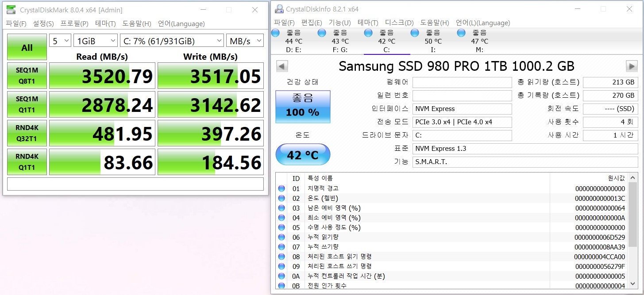644x295 pixels.
Task: Click the 인터페이스 field showing NVM Express
Action: [462, 109]
